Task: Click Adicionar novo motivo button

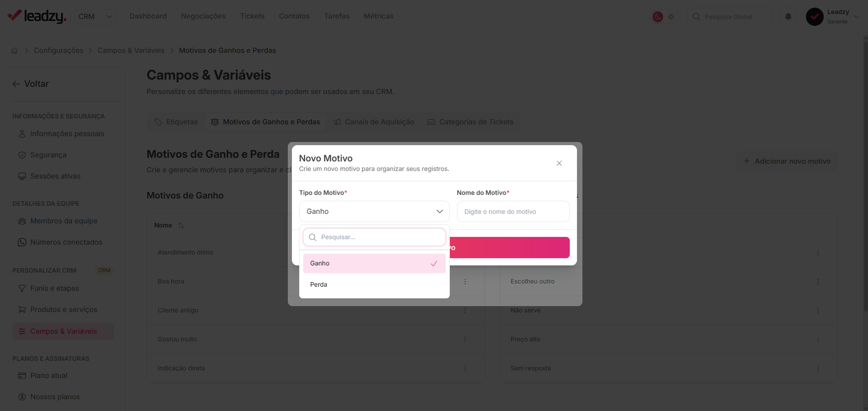Action: click(x=787, y=161)
